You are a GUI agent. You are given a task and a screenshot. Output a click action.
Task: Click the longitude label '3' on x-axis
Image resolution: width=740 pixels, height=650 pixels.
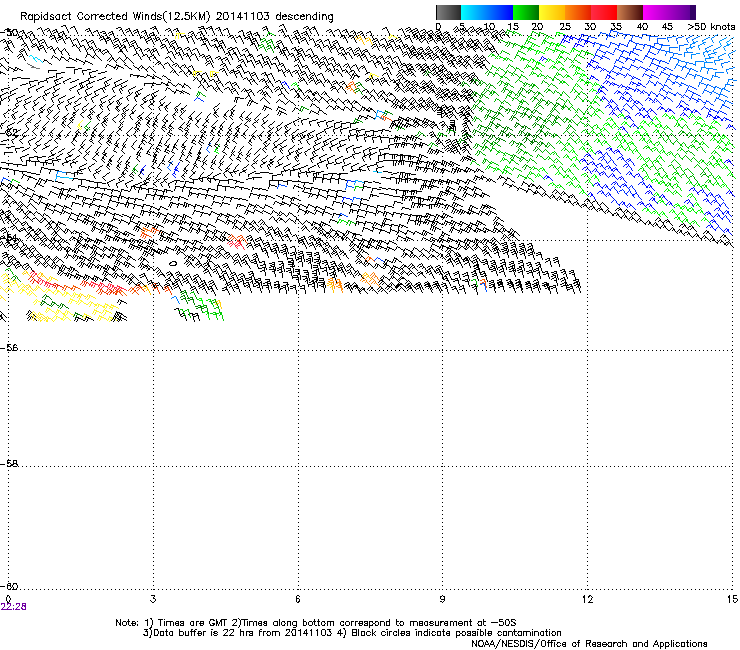click(153, 599)
